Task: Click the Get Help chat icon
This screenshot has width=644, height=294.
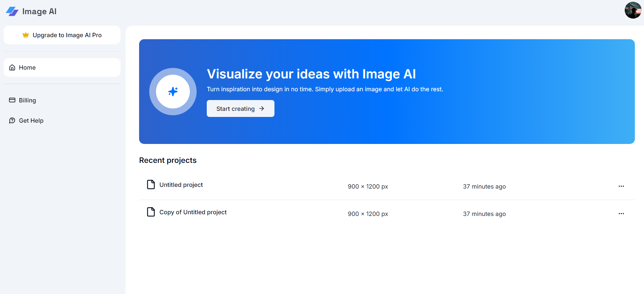Action: (12, 121)
